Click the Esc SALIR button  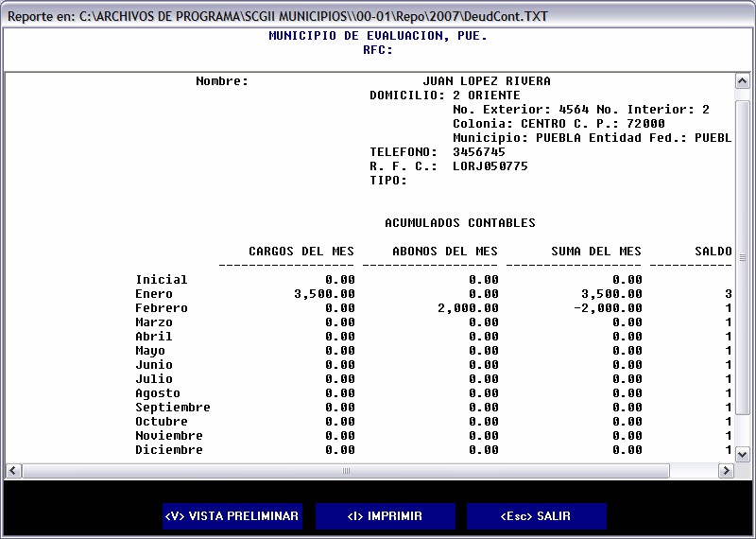[x=536, y=516]
